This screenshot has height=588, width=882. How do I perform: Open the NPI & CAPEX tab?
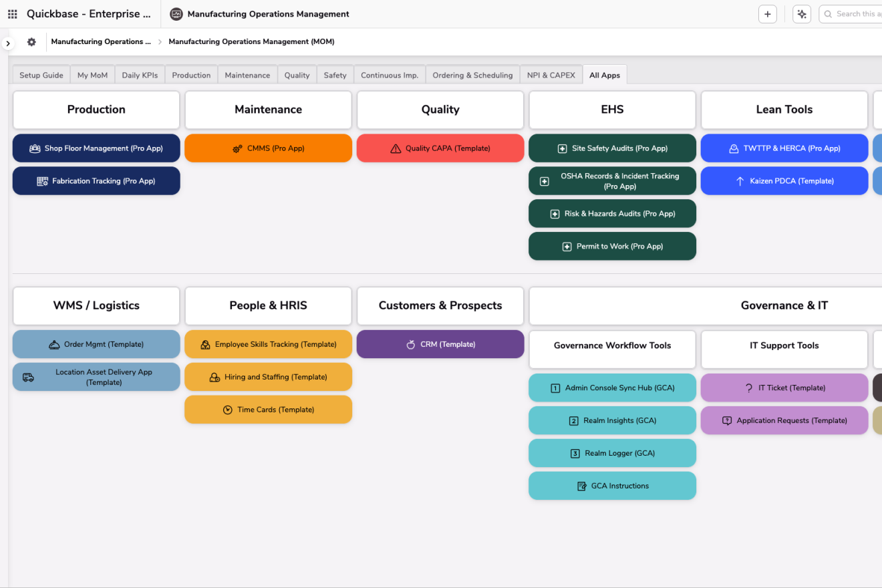(551, 76)
